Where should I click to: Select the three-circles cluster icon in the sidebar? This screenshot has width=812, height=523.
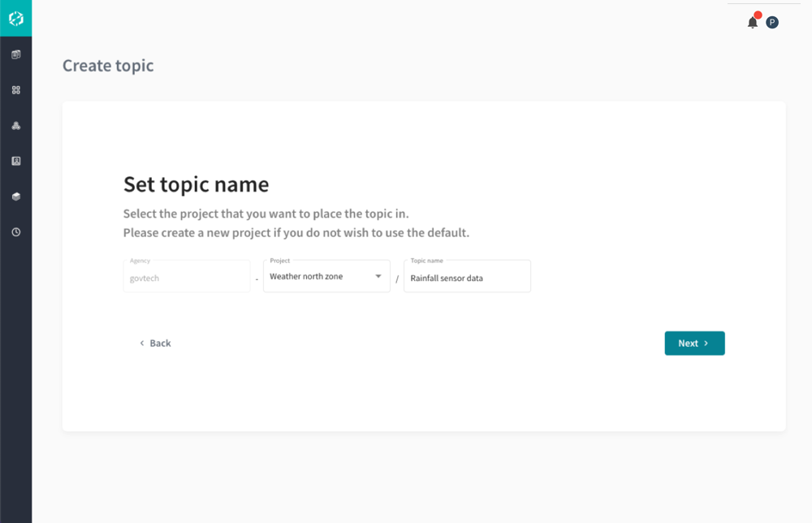click(15, 126)
